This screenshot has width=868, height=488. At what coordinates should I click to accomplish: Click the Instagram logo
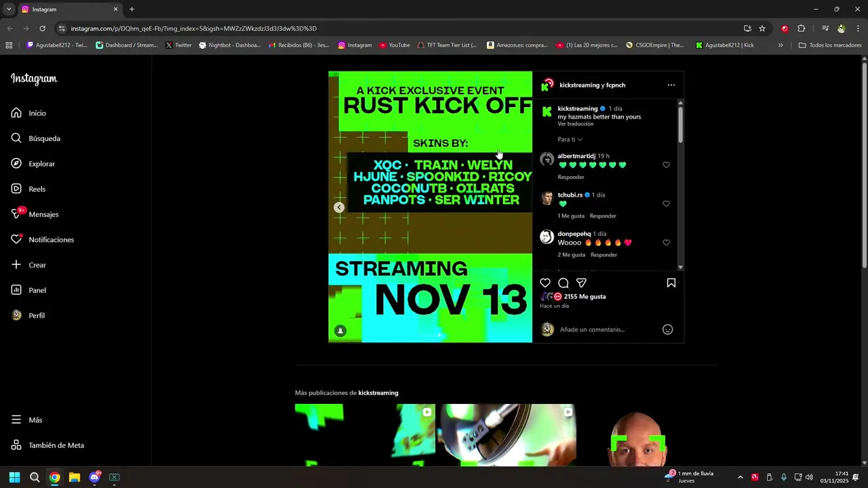[x=34, y=79]
